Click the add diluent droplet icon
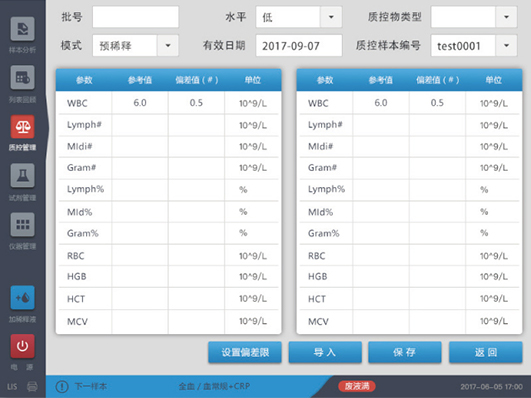This screenshot has width=531, height=398. click(22, 298)
